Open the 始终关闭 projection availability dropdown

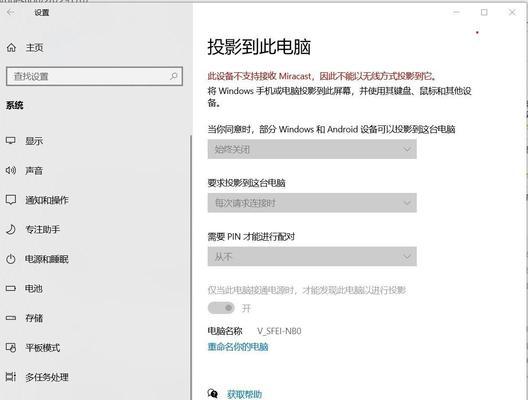tap(312, 149)
